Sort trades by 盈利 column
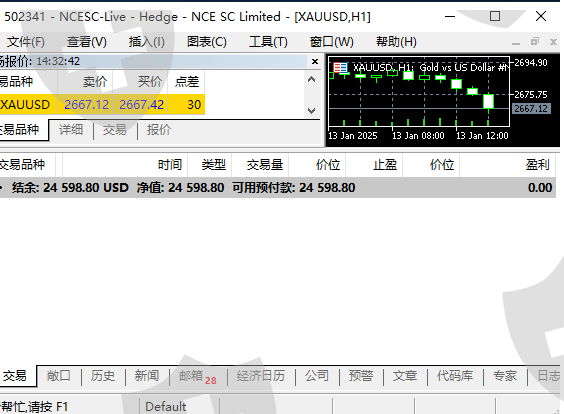 pos(509,165)
